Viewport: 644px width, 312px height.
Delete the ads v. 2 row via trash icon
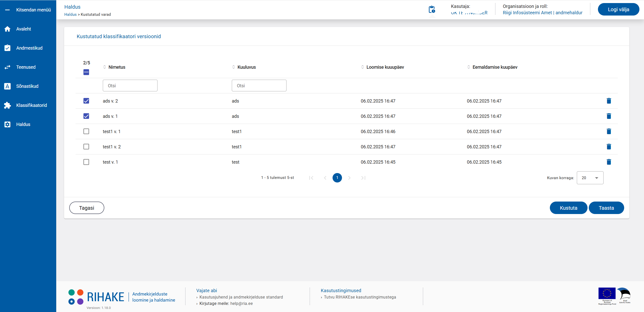coord(609,101)
